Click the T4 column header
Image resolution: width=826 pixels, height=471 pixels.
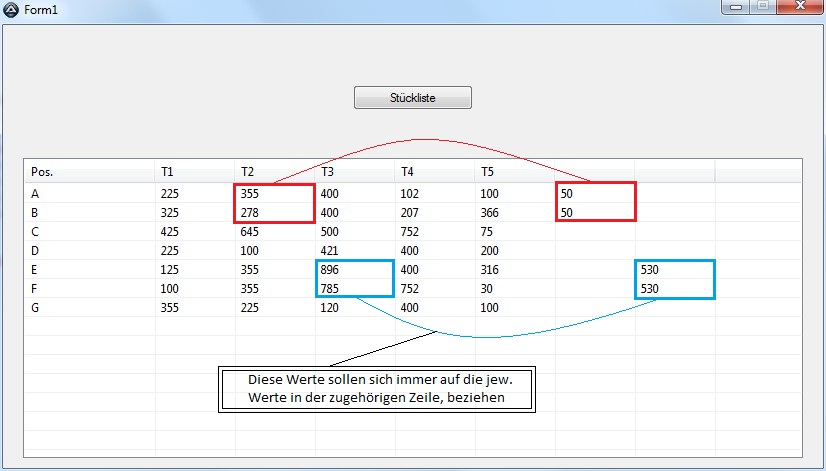point(435,171)
